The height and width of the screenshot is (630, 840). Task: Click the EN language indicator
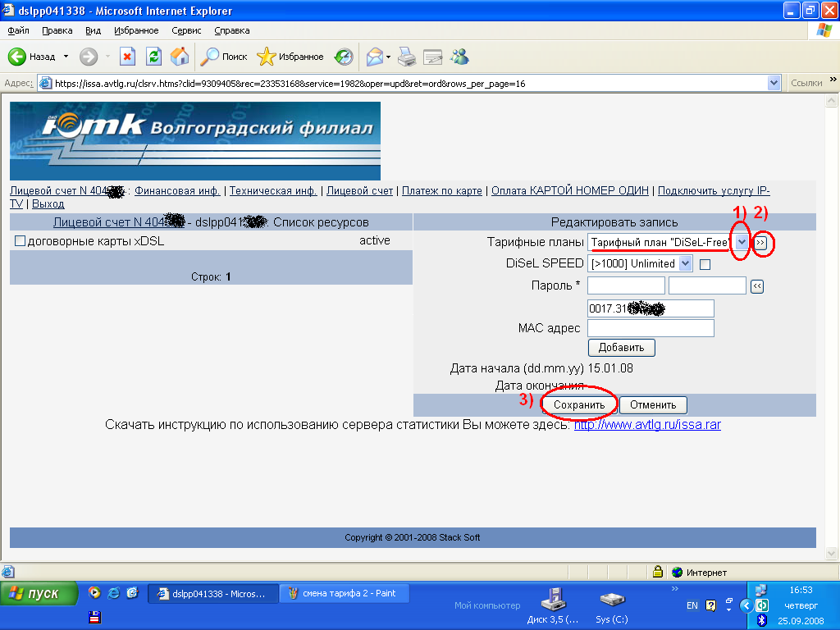coord(692,605)
